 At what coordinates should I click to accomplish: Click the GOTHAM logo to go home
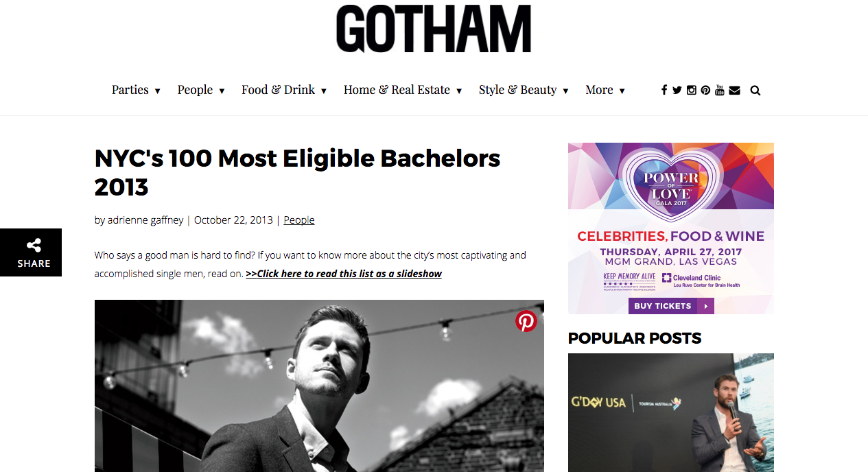pyautogui.click(x=434, y=29)
